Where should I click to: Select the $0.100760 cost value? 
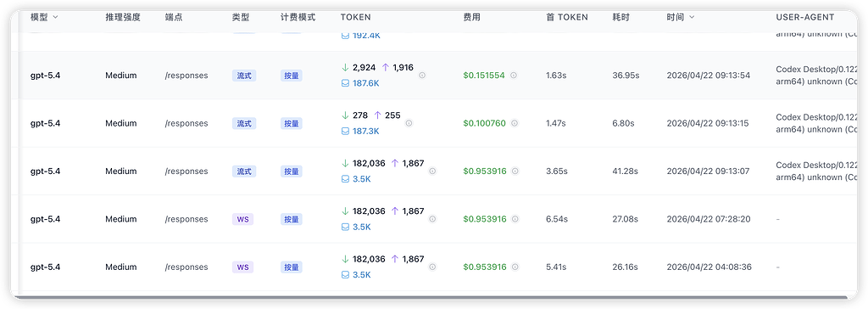click(x=484, y=123)
